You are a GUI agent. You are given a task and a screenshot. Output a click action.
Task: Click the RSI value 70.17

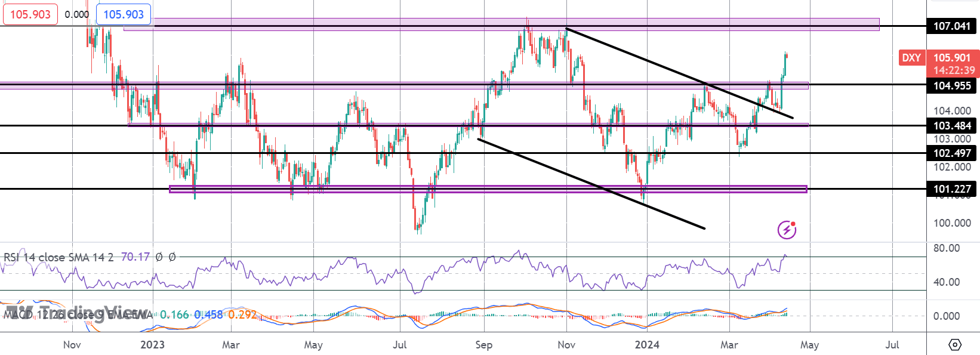135,257
